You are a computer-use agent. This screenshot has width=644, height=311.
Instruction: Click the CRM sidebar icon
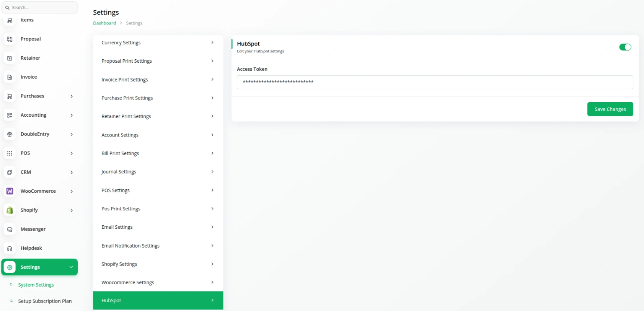pyautogui.click(x=10, y=172)
